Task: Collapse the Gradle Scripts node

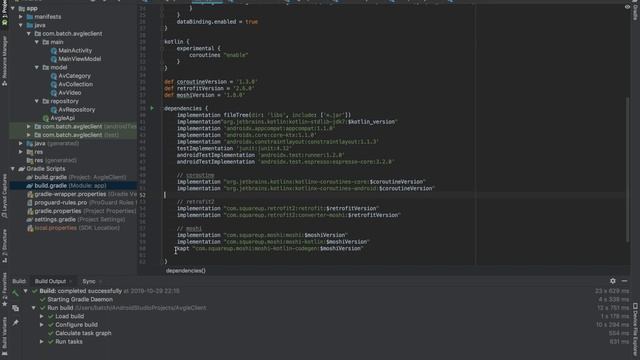Action: [13, 169]
